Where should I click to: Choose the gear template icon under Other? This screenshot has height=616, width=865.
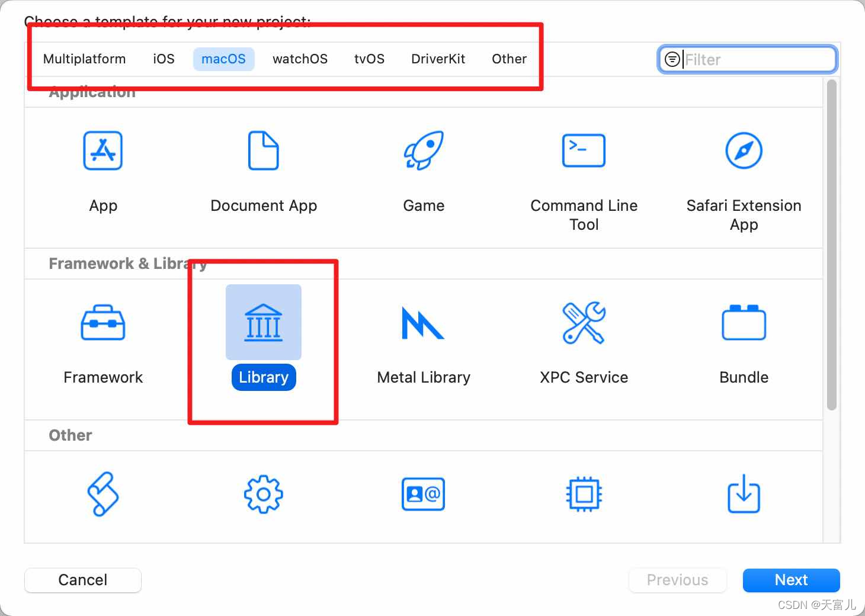264,494
